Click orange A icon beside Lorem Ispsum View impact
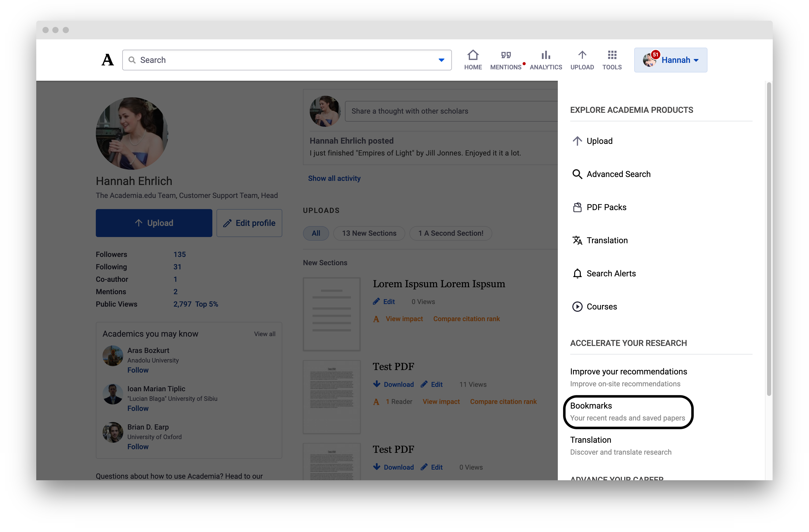The image size is (809, 532). (x=376, y=319)
